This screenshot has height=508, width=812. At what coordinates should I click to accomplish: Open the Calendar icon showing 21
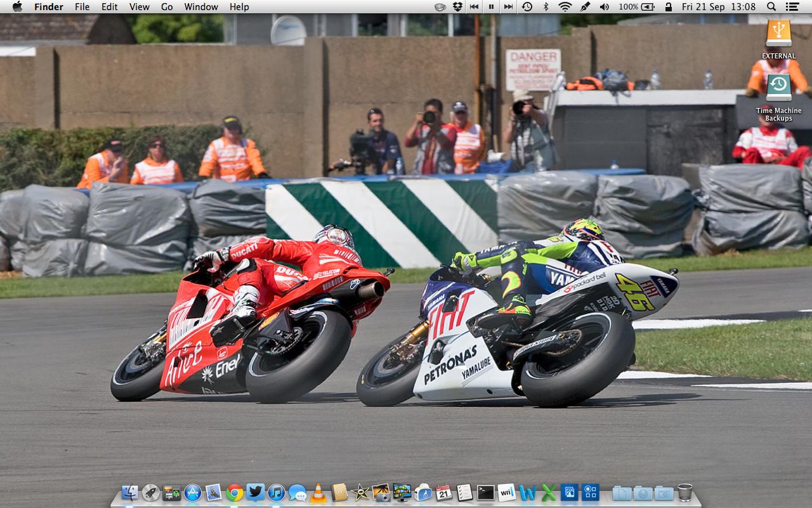click(x=444, y=492)
